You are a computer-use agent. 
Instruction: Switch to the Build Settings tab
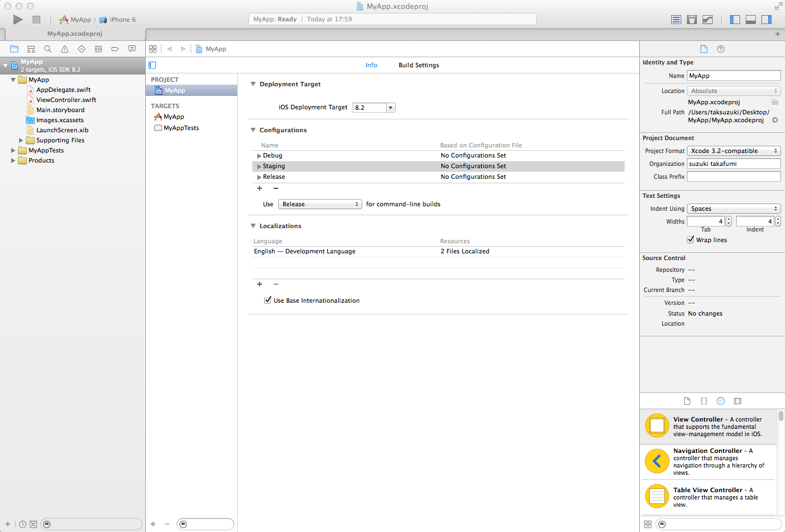click(x=418, y=65)
